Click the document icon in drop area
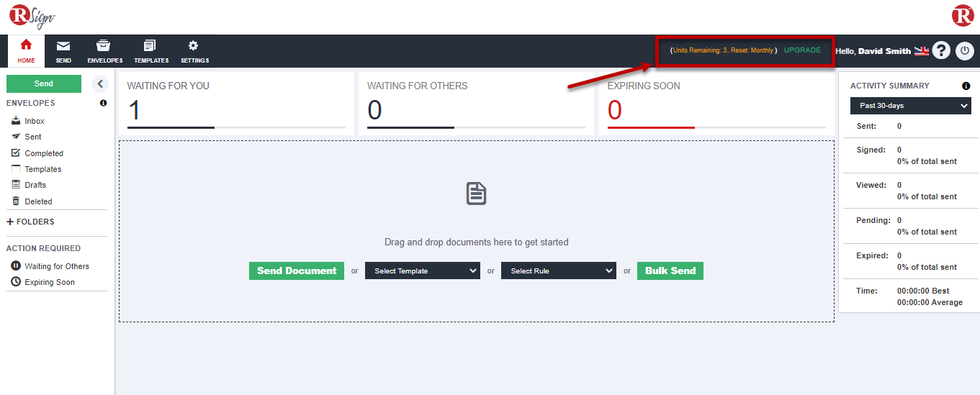Viewport: 980px width, 395px height. click(477, 194)
